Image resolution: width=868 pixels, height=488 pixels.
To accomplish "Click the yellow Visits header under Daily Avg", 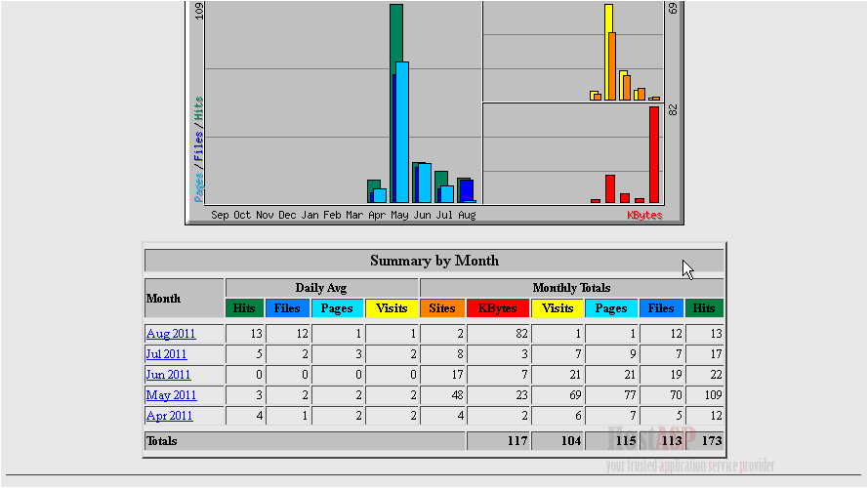I will (x=392, y=308).
